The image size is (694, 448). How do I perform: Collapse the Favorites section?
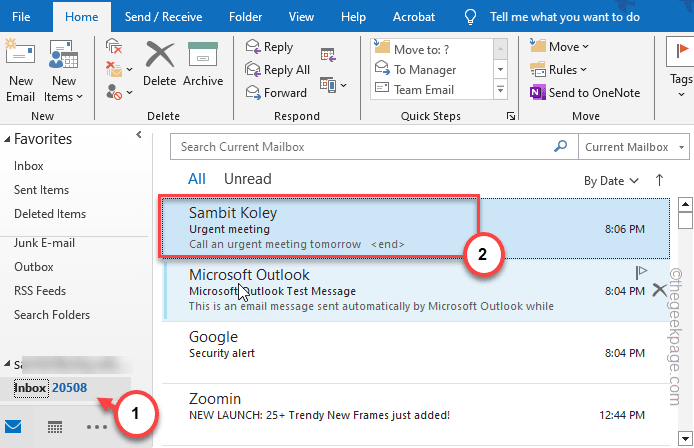tap(7, 139)
